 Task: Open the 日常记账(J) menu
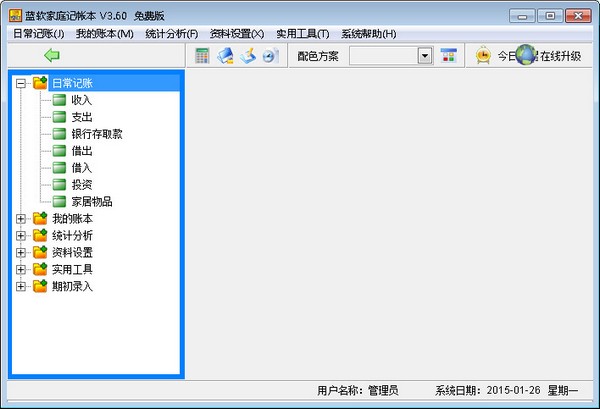(39, 34)
